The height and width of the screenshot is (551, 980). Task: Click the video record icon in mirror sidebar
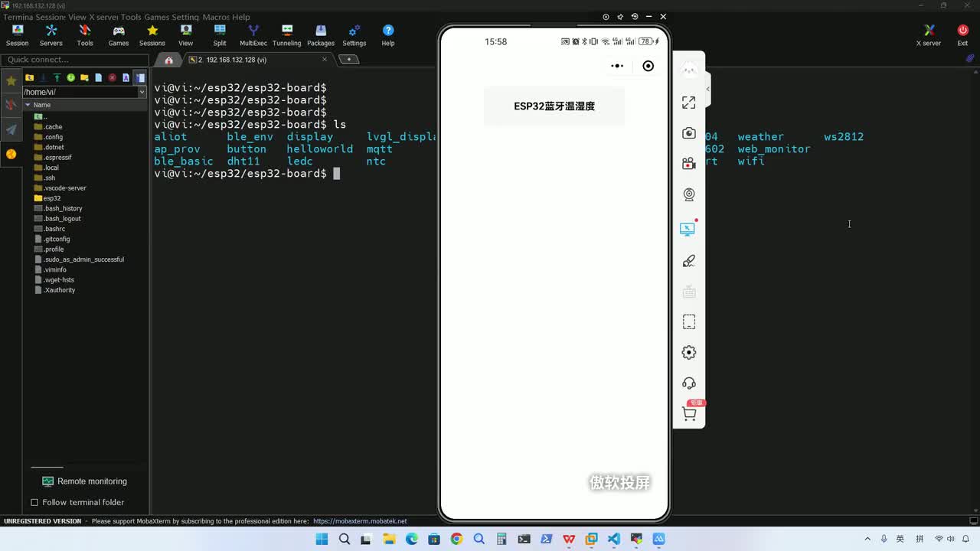689,164
